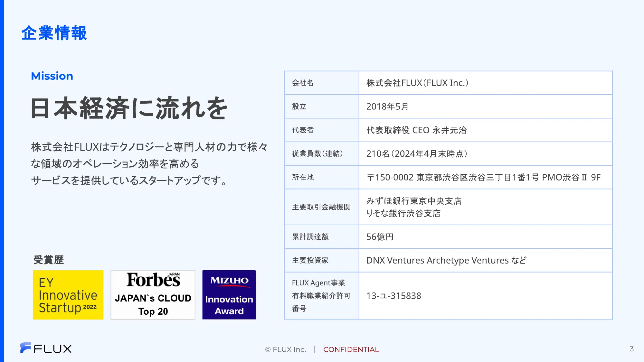Image resolution: width=644 pixels, height=362 pixels.
Task: Select the 従業員数(連結) label cell
Action: (x=322, y=154)
